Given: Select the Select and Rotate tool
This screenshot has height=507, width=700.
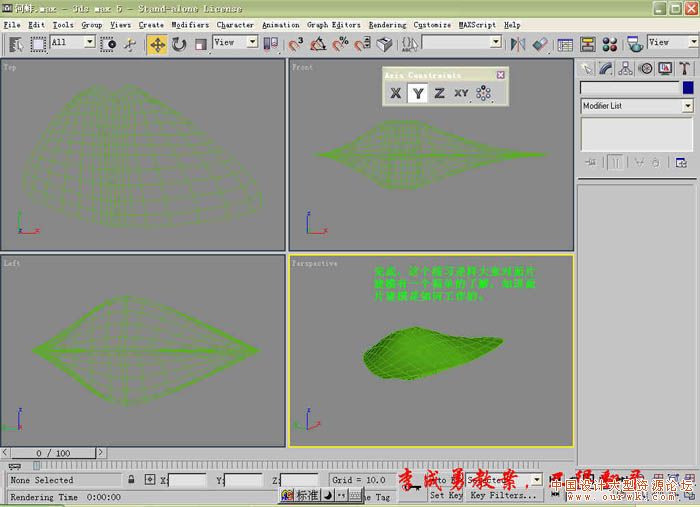Looking at the screenshot, I should [179, 45].
